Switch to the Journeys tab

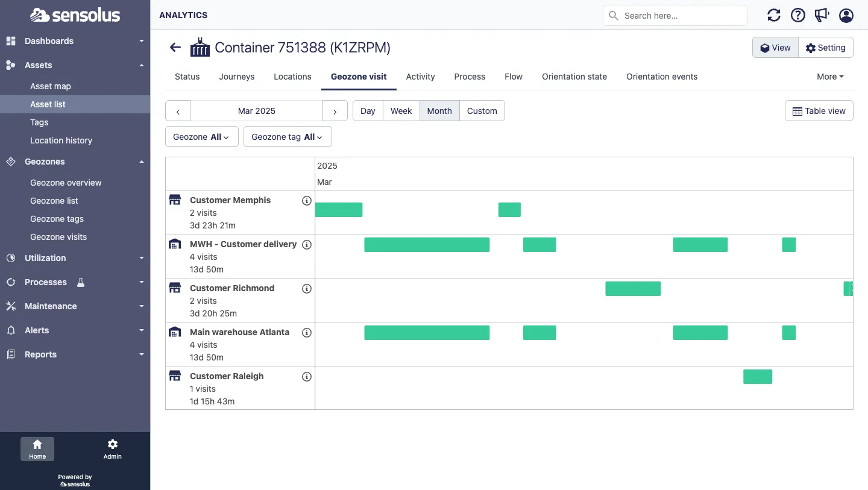(x=237, y=77)
